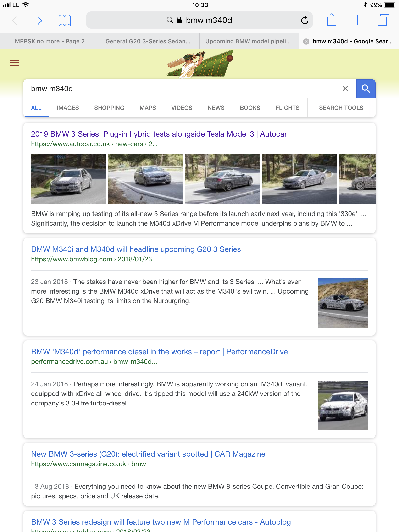Open second Autocar camouflaged car image
399x532 pixels.
click(x=145, y=179)
